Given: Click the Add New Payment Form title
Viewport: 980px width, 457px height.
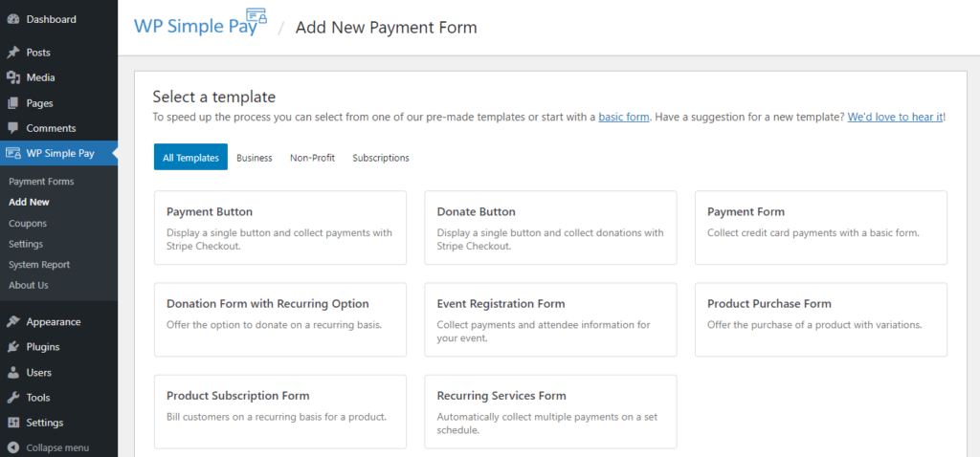Looking at the screenshot, I should point(387,28).
